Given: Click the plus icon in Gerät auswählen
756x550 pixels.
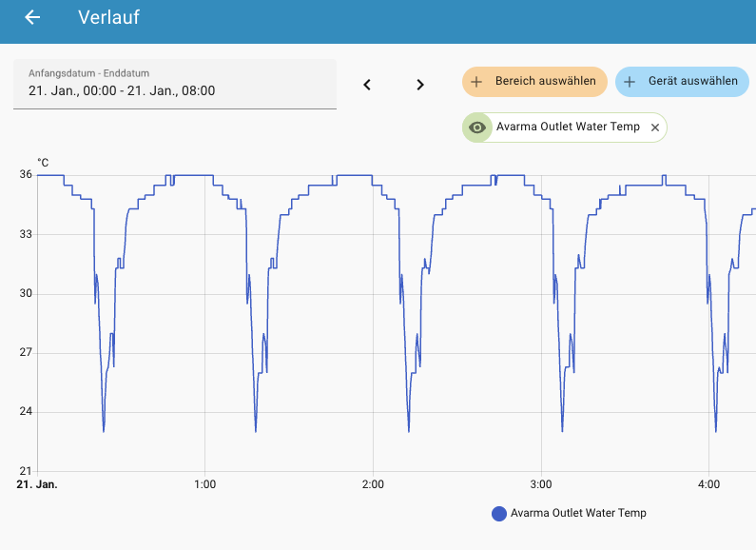Looking at the screenshot, I should (x=630, y=82).
